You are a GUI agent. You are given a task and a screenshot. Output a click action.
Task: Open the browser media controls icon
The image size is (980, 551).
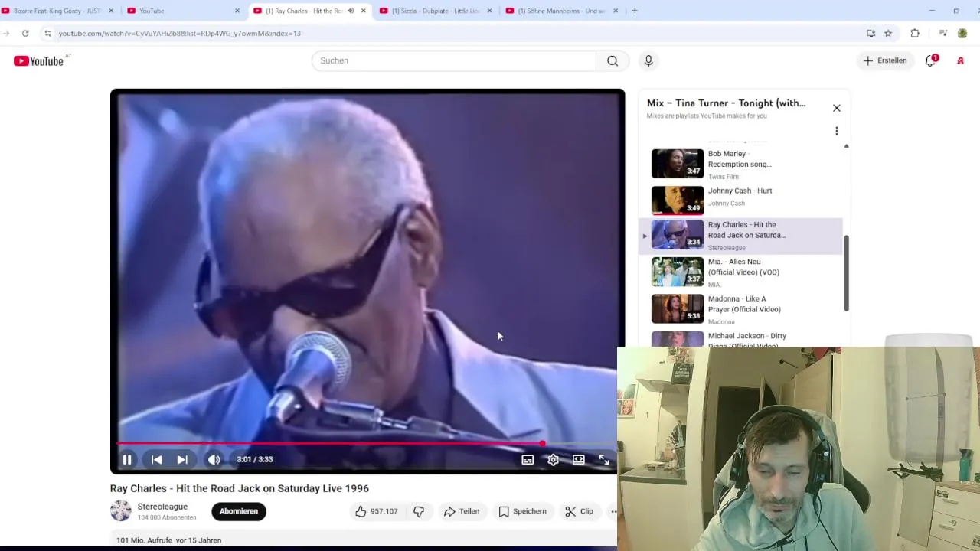[x=943, y=34]
